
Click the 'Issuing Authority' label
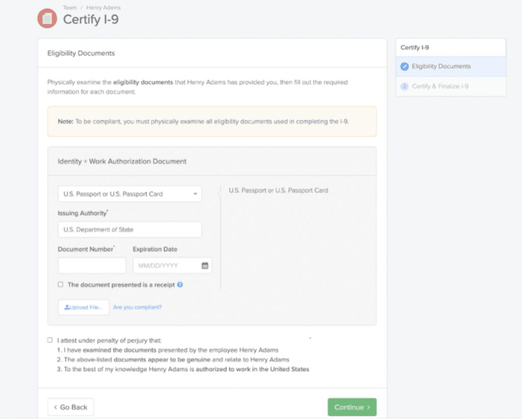82,214
